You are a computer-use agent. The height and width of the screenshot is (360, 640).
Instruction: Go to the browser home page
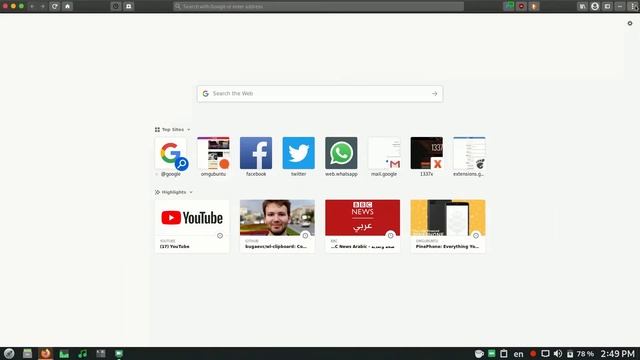click(x=67, y=6)
